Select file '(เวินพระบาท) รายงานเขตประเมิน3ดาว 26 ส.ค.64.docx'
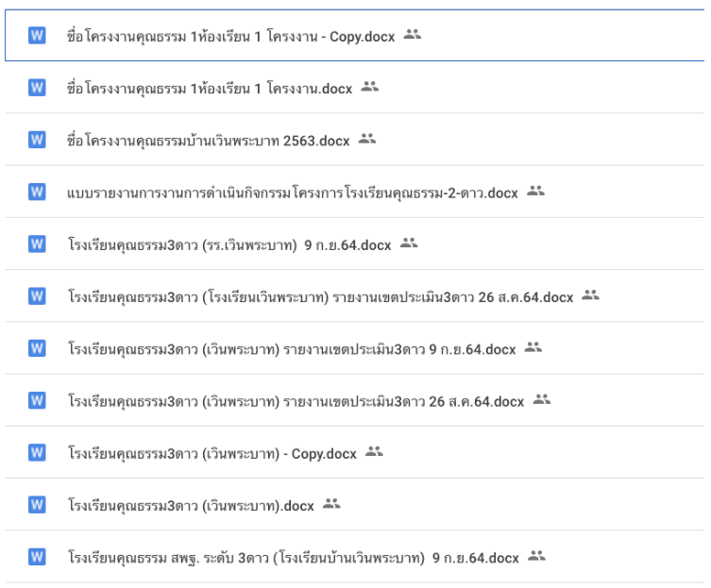 click(x=355, y=400)
